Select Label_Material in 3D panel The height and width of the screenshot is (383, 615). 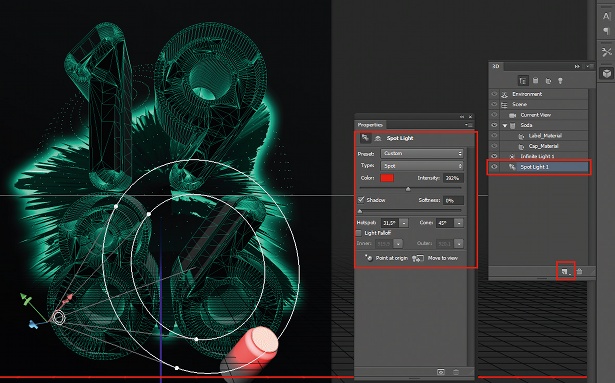[x=544, y=136]
